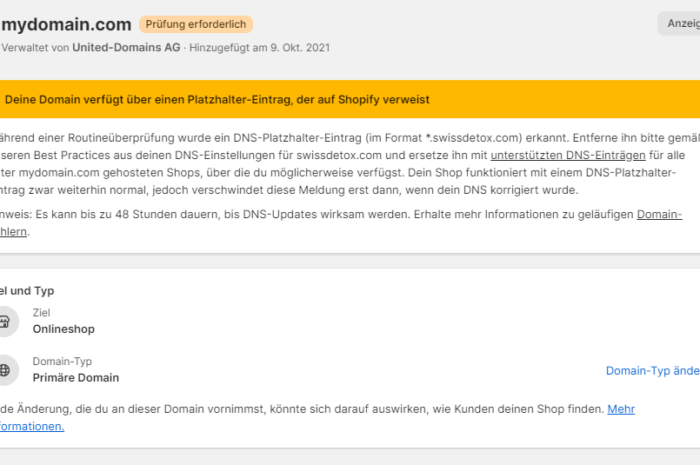This screenshot has height=465, width=700.
Task: Click the storefront icon next to Ziel
Action: (x=4, y=321)
